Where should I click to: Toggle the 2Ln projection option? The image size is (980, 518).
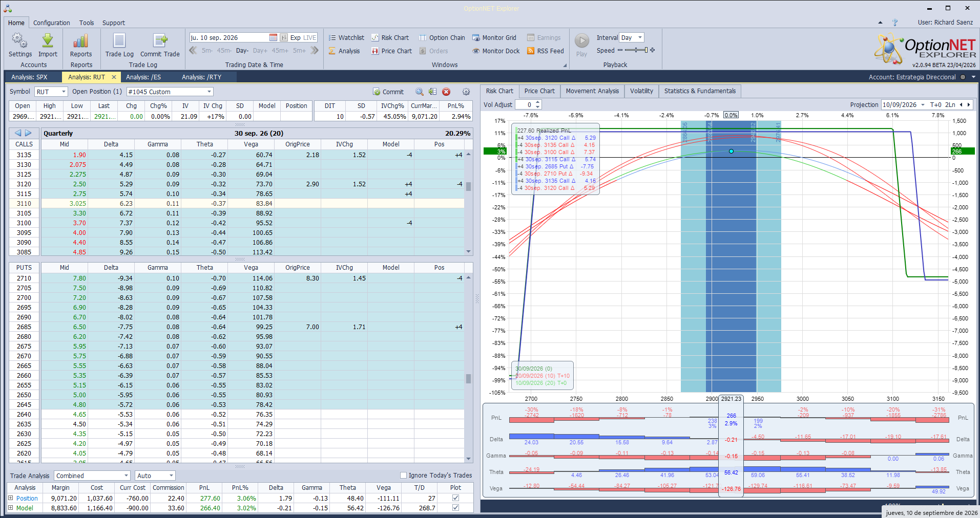[950, 104]
